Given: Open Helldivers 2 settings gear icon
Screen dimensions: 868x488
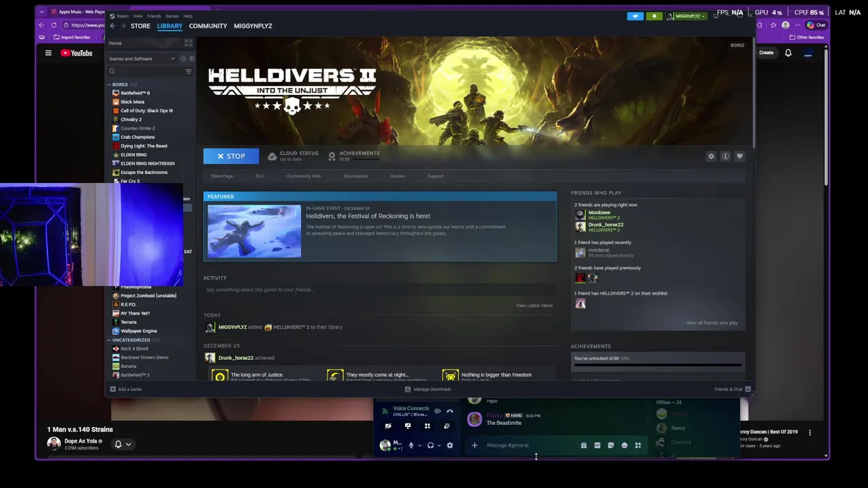Looking at the screenshot, I should point(711,156).
